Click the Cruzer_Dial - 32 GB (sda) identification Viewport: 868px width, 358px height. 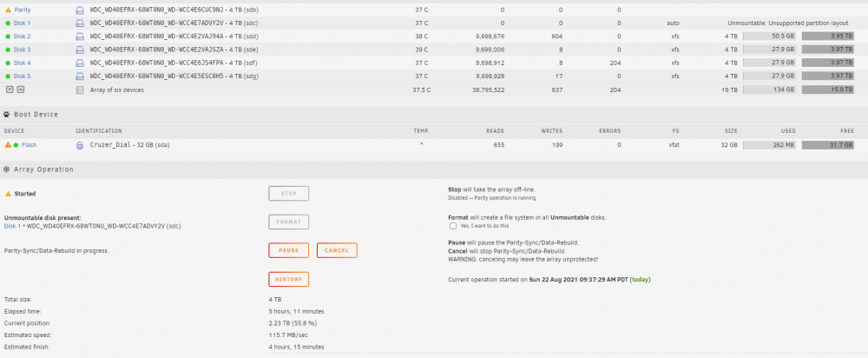coord(129,145)
